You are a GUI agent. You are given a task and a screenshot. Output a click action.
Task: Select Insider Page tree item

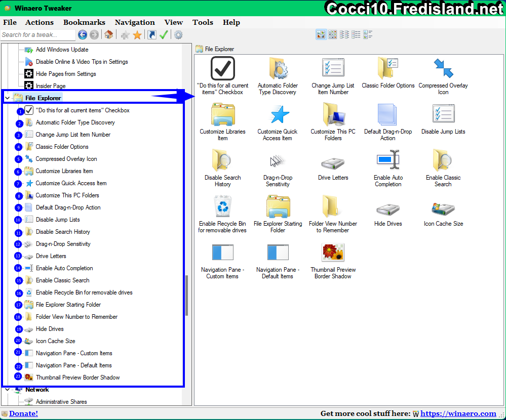[51, 86]
